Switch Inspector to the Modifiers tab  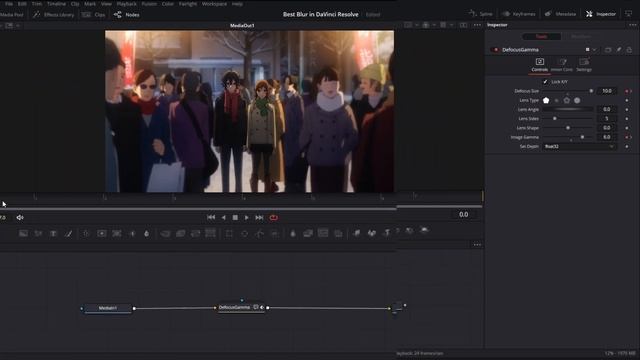[x=580, y=36]
